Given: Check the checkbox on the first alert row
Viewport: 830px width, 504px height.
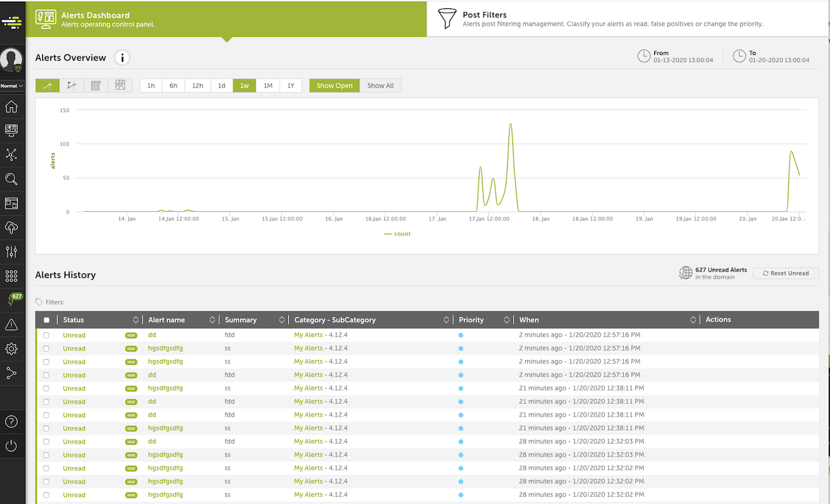Looking at the screenshot, I should coord(46,335).
